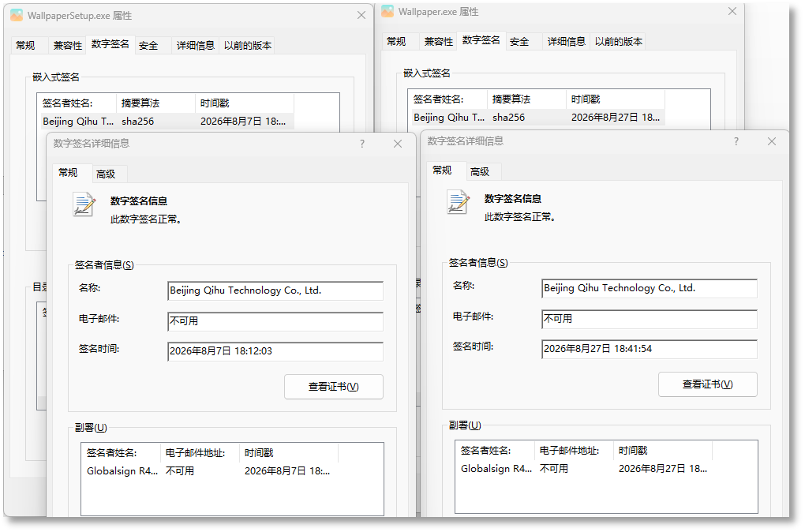Click the Wallpaper.exe title bar icon
805x532 pixels.
point(388,11)
